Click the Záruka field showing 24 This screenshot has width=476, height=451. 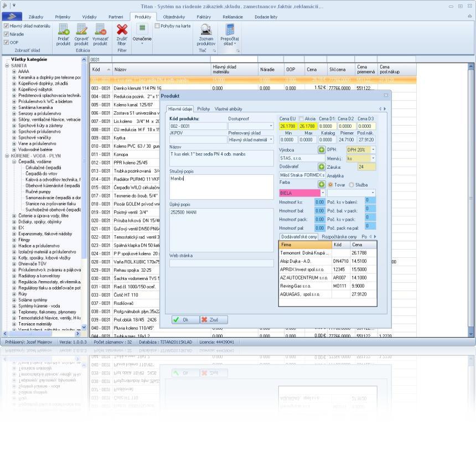click(366, 167)
